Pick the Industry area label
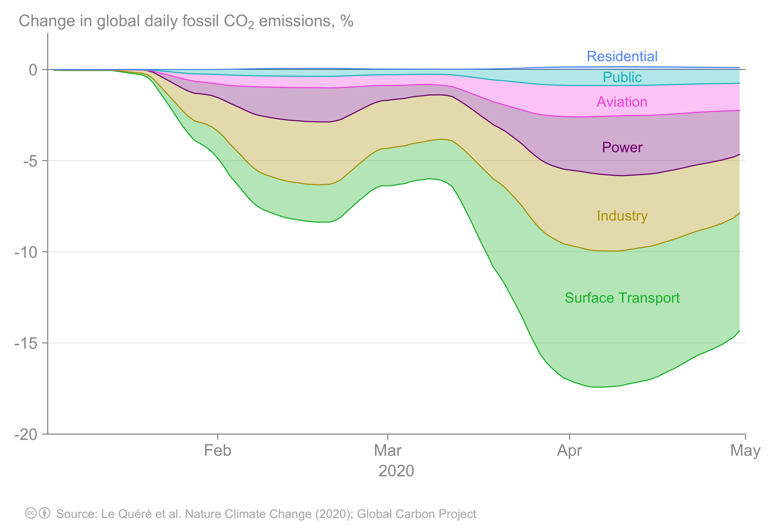774x532 pixels. click(622, 216)
